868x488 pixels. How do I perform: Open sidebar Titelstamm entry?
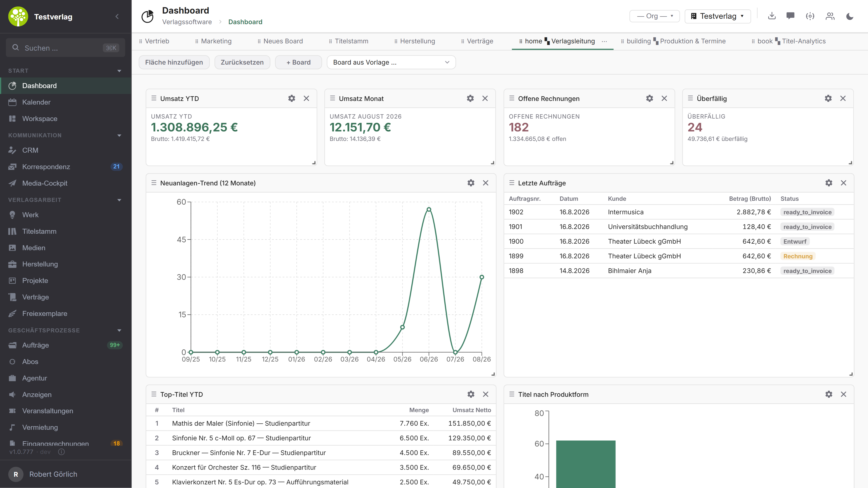tap(66, 231)
